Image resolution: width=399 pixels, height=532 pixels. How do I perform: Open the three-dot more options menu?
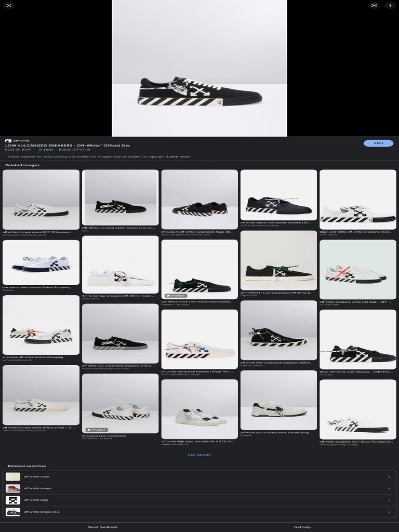[390, 5]
